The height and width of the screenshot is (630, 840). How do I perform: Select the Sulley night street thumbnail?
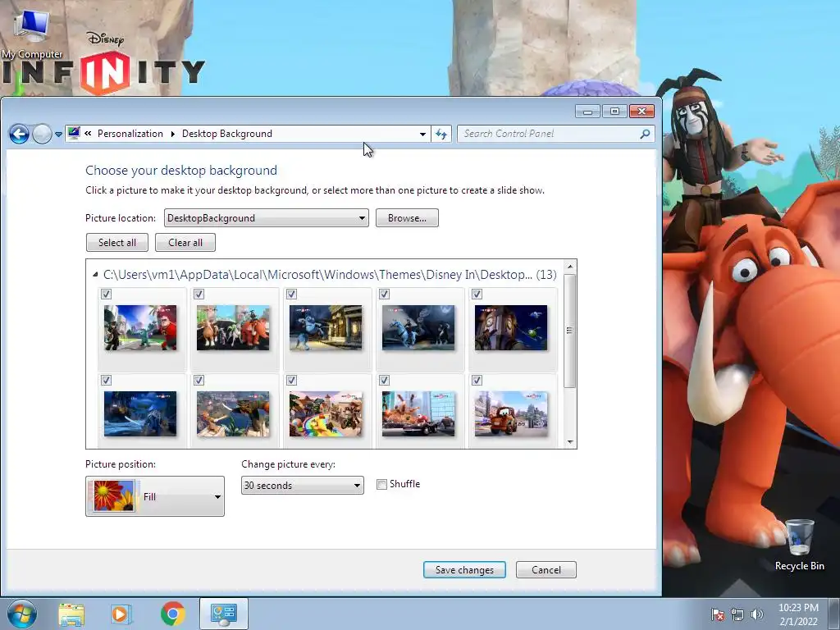coord(326,328)
